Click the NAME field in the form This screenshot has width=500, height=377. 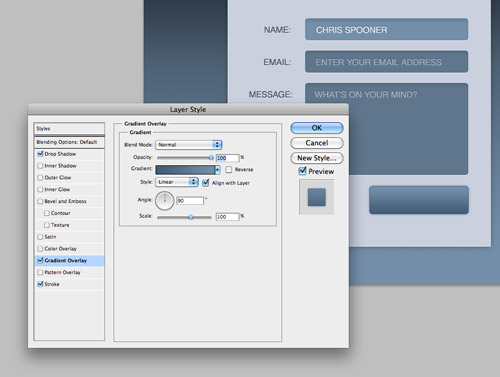[386, 29]
